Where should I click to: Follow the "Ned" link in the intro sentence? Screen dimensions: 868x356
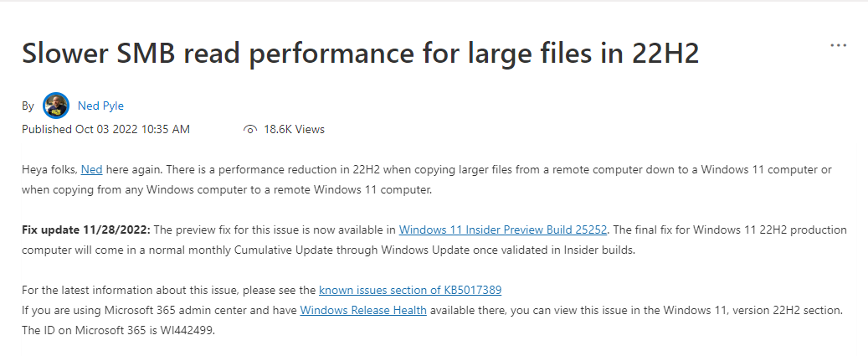[91, 169]
